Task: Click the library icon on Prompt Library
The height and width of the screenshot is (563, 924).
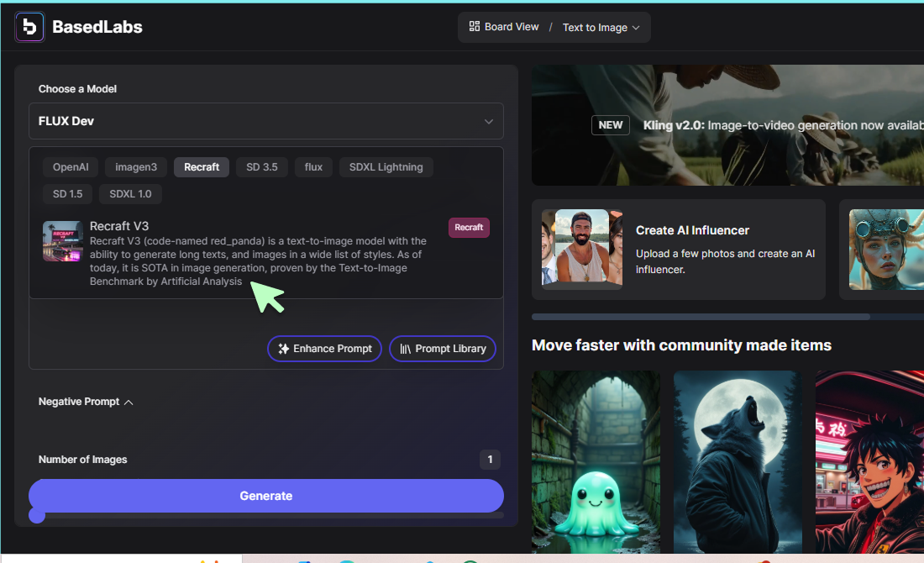Action: 406,349
